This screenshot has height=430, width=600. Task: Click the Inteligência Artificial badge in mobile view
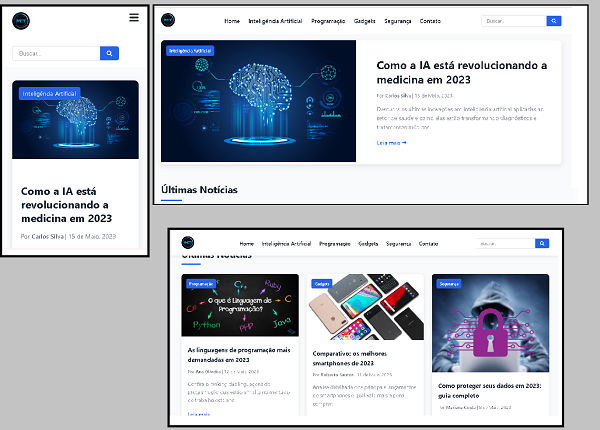click(49, 94)
